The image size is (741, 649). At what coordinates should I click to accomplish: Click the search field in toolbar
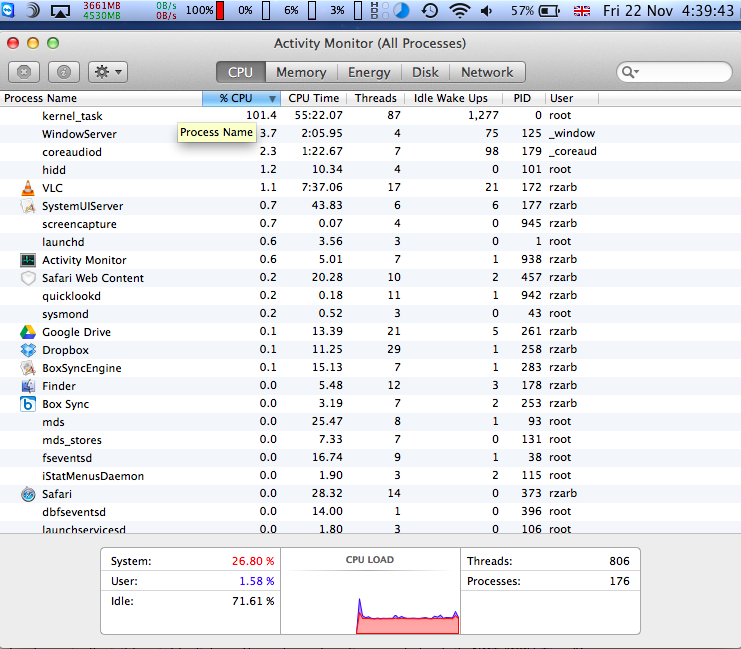(674, 72)
